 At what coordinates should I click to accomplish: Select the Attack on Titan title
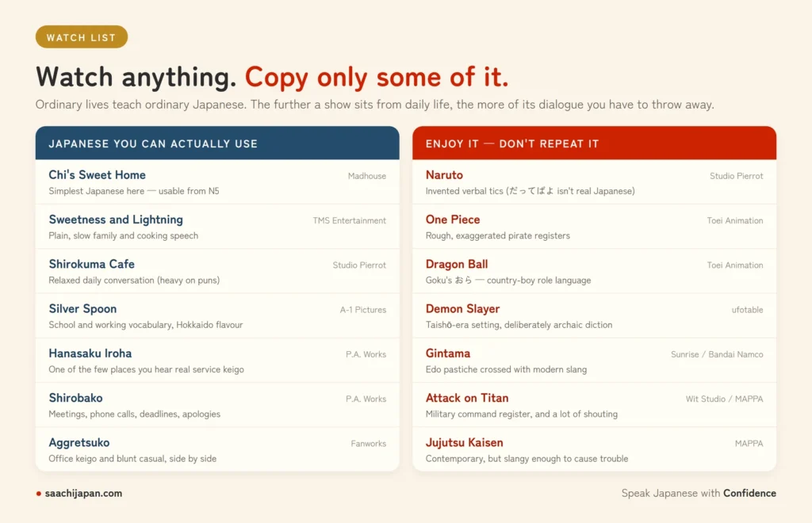click(x=467, y=398)
